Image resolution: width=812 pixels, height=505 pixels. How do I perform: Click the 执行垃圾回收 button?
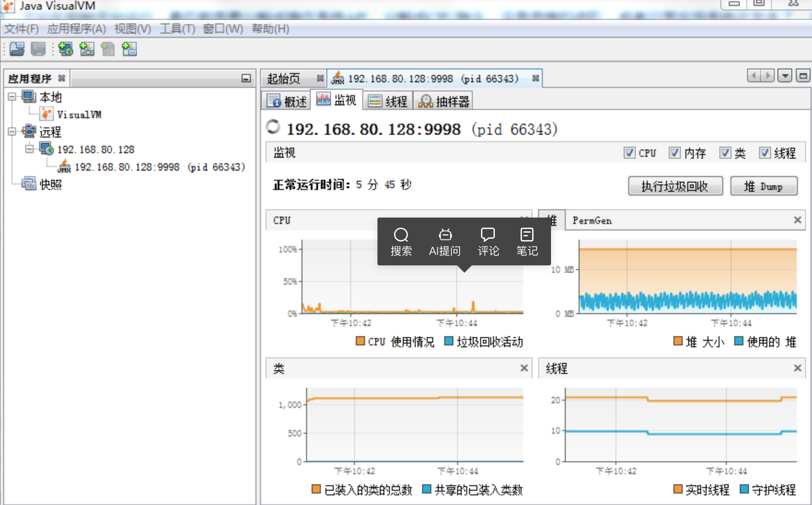[x=675, y=186]
